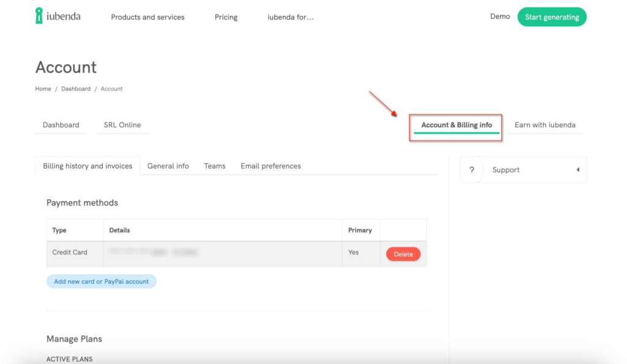Open Account & Billing info tab
Image resolution: width=627 pixels, height=364 pixels.
[x=456, y=125]
